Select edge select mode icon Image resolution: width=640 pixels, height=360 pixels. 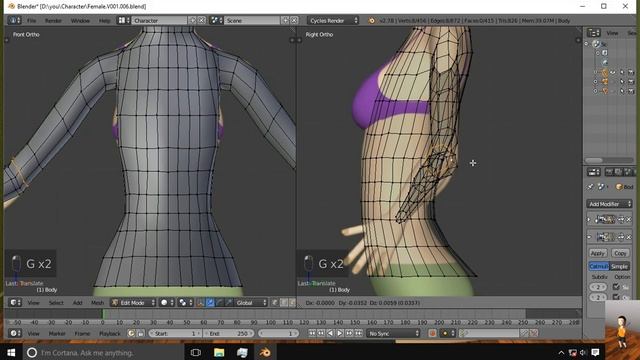pyautogui.click(x=284, y=302)
